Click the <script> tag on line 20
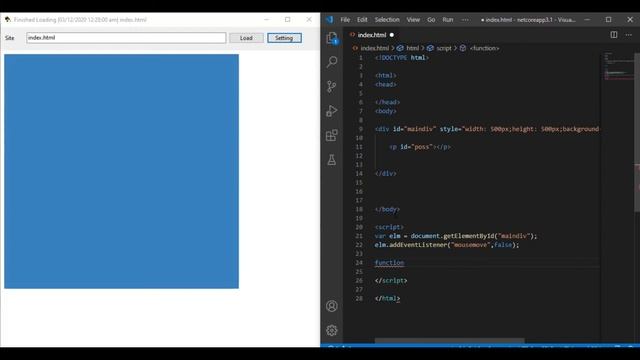The image size is (640, 360). [x=389, y=227]
